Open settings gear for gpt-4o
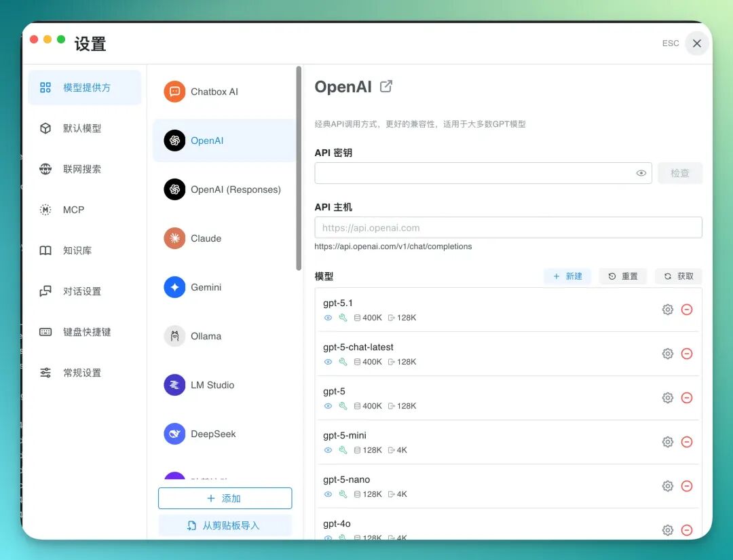This screenshot has height=560, width=733. coord(668,530)
